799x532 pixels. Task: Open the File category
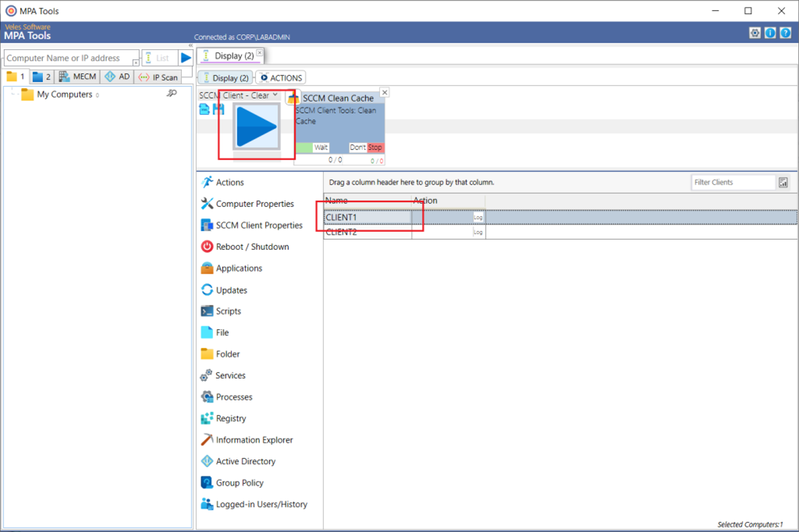(215, 333)
